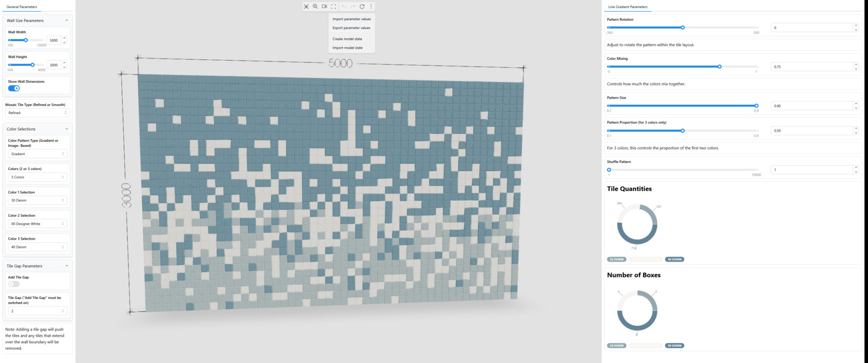This screenshot has width=868, height=363.
Task: Click the reload circular arrow icon
Action: point(362,7)
